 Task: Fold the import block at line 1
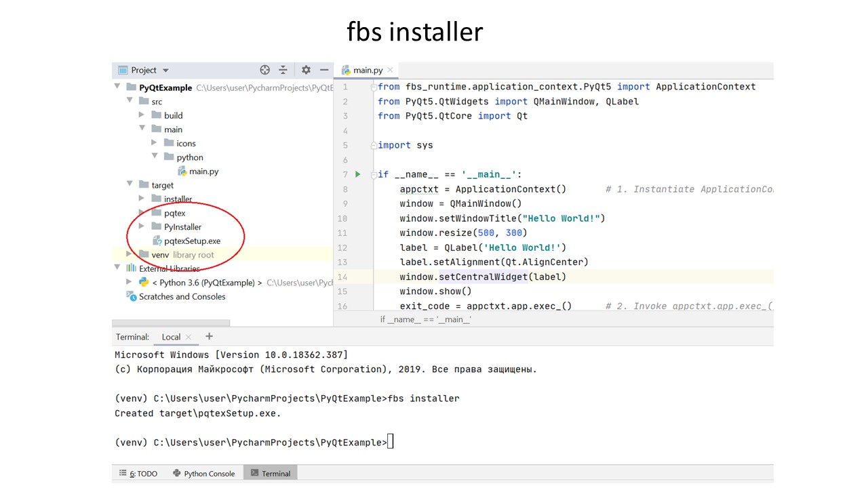pos(372,87)
